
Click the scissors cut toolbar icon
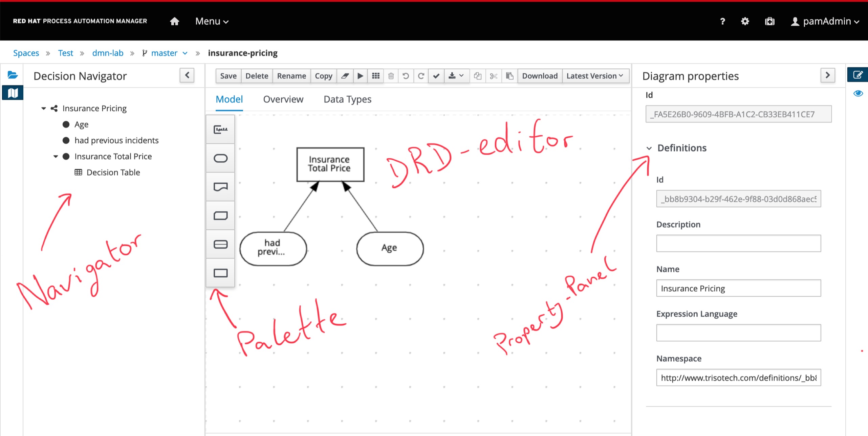point(494,76)
